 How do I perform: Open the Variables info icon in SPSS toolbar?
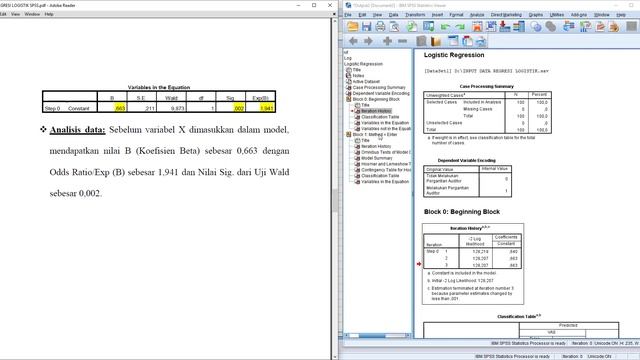point(519,27)
